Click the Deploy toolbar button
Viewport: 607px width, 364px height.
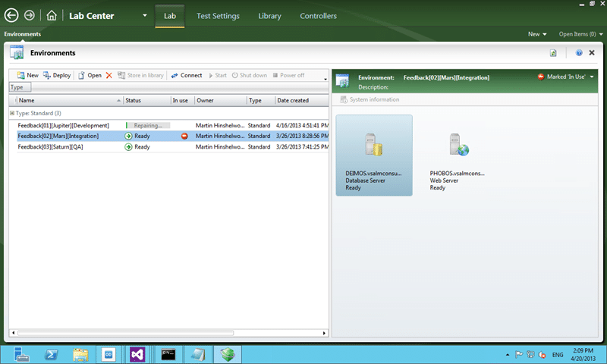tap(57, 75)
